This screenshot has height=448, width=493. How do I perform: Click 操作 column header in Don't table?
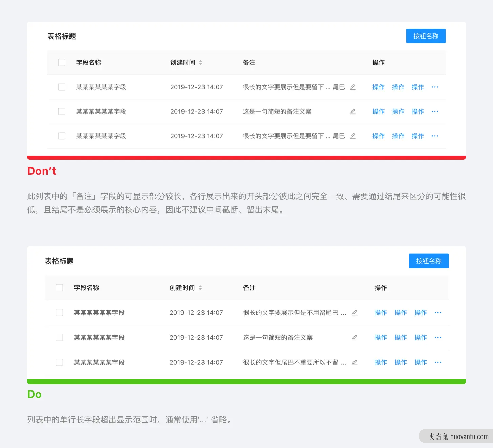tap(379, 62)
